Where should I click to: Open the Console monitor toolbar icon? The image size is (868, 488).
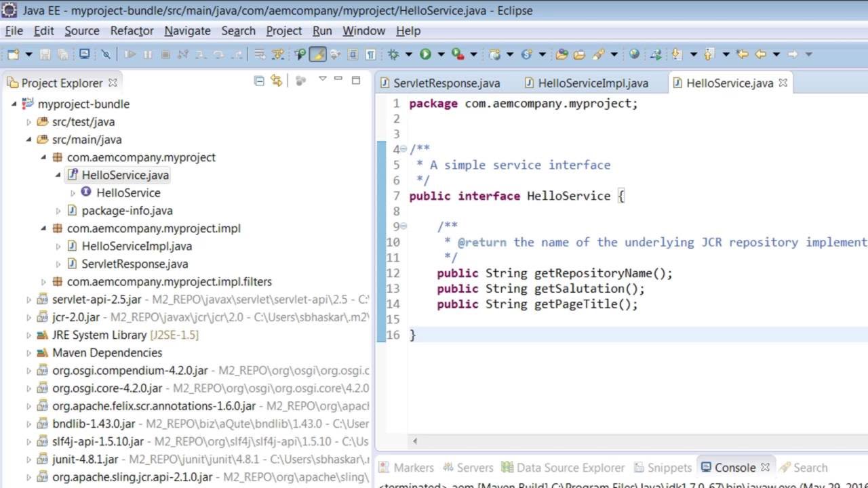point(85,54)
